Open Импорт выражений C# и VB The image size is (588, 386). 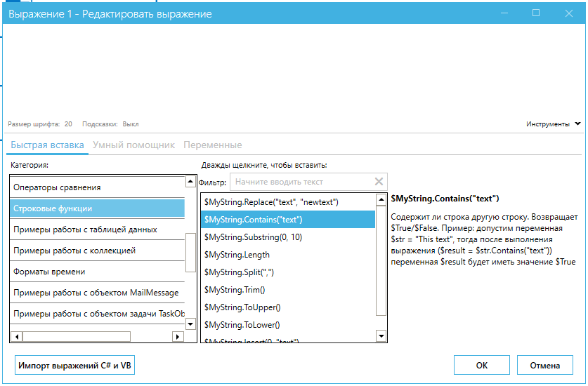[x=74, y=365]
